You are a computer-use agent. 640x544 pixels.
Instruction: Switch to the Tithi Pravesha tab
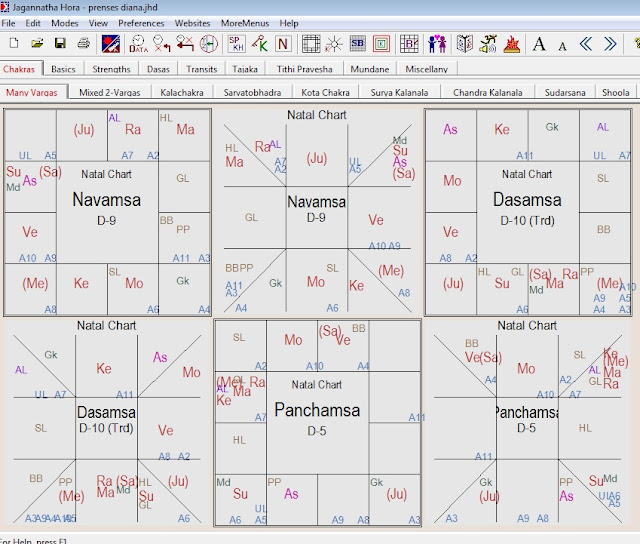pos(304,69)
